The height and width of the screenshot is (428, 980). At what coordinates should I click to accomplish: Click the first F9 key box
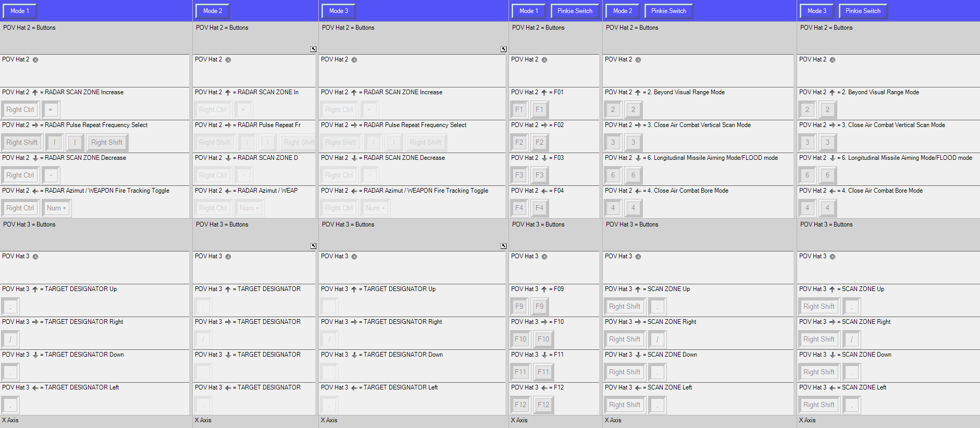click(x=519, y=307)
